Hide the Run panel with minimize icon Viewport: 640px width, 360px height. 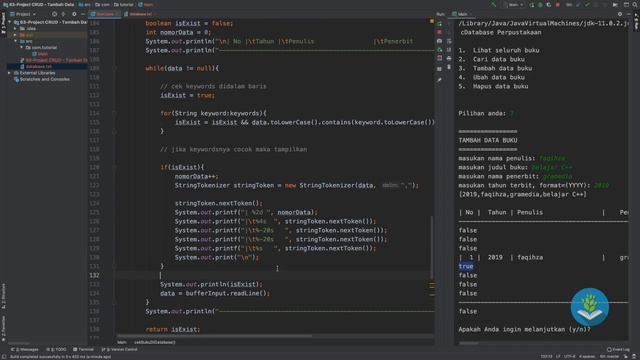pos(629,14)
